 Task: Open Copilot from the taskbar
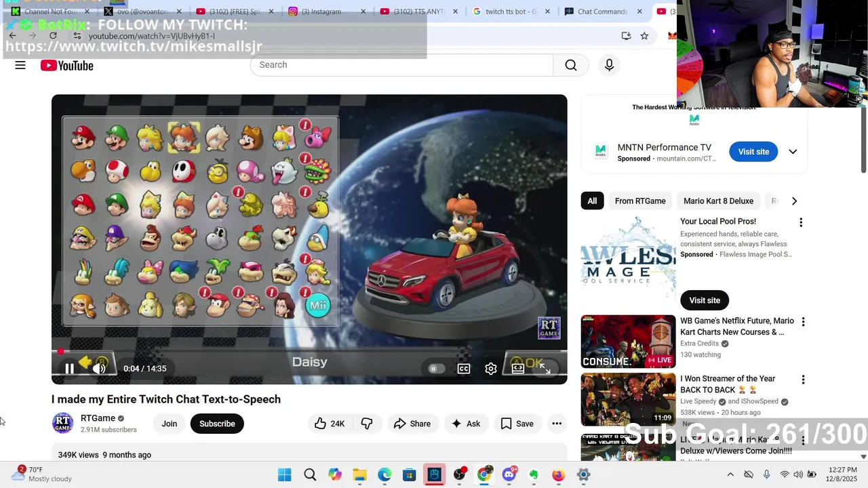click(335, 474)
